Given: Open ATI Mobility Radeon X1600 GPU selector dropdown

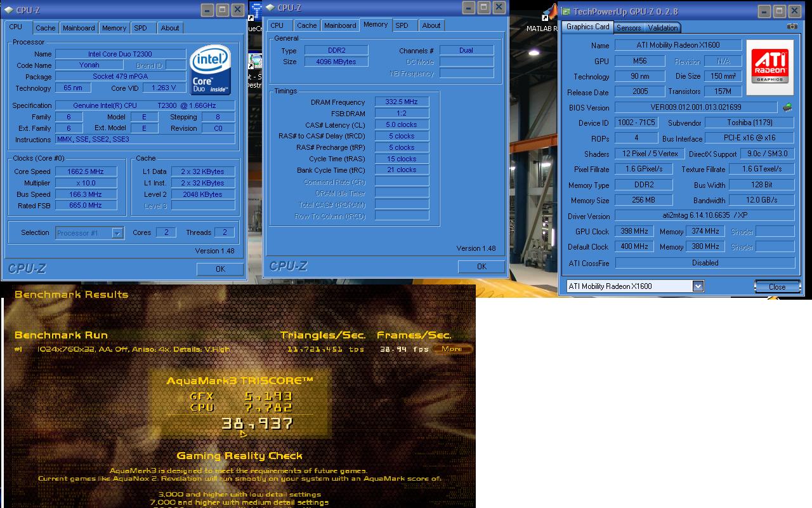Looking at the screenshot, I should click(698, 286).
